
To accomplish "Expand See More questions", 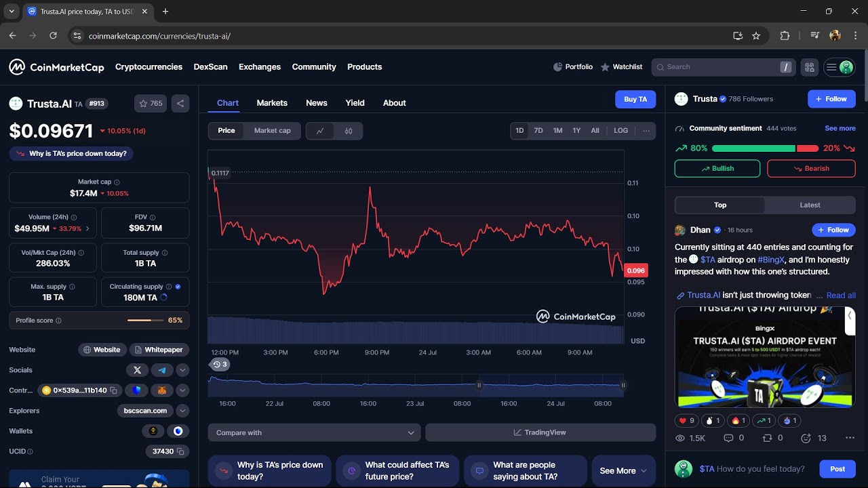I will [x=623, y=471].
